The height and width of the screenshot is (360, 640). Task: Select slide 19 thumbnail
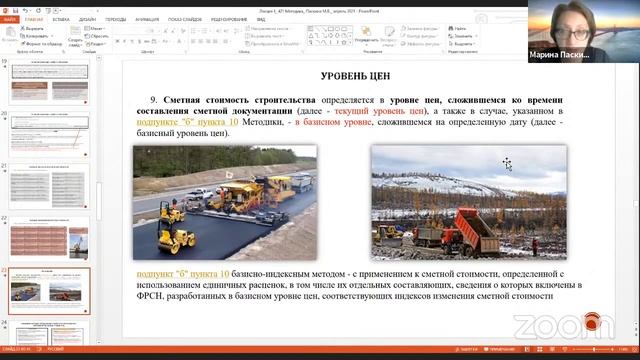49,82
